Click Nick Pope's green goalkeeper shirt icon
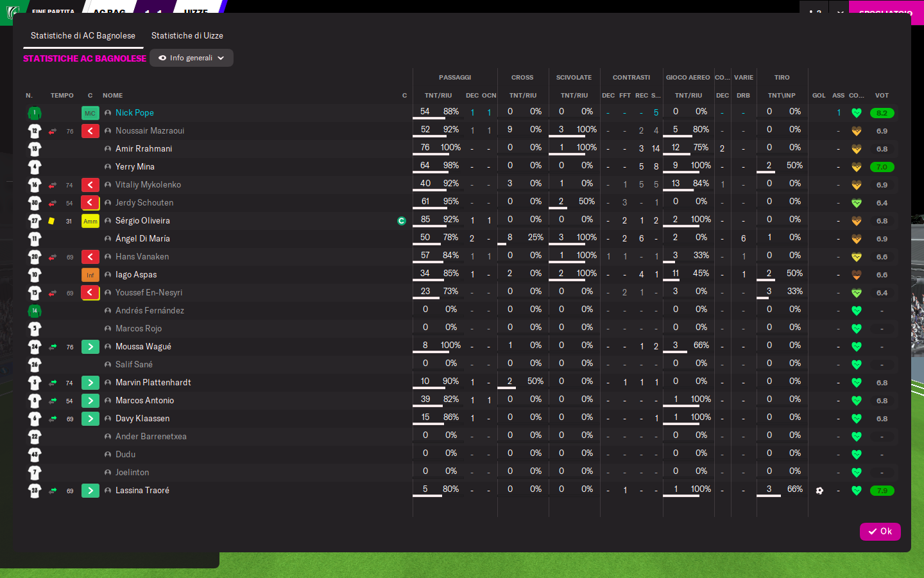This screenshot has width=924, height=578. [35, 113]
